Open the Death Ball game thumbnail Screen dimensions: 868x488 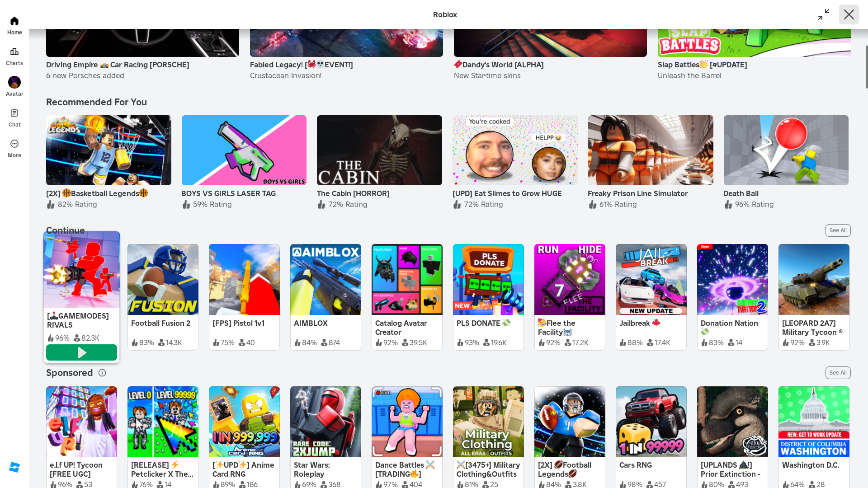785,150
